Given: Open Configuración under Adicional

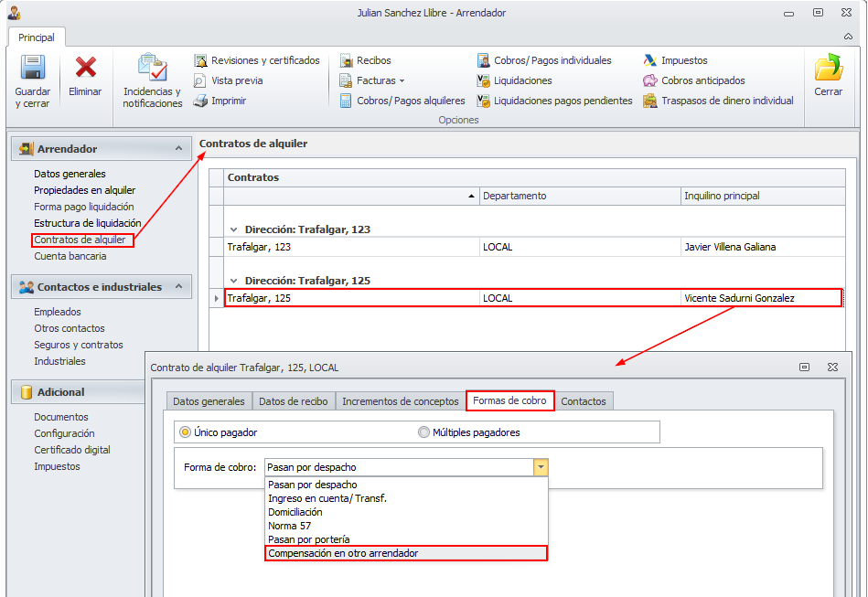Looking at the screenshot, I should [x=64, y=433].
